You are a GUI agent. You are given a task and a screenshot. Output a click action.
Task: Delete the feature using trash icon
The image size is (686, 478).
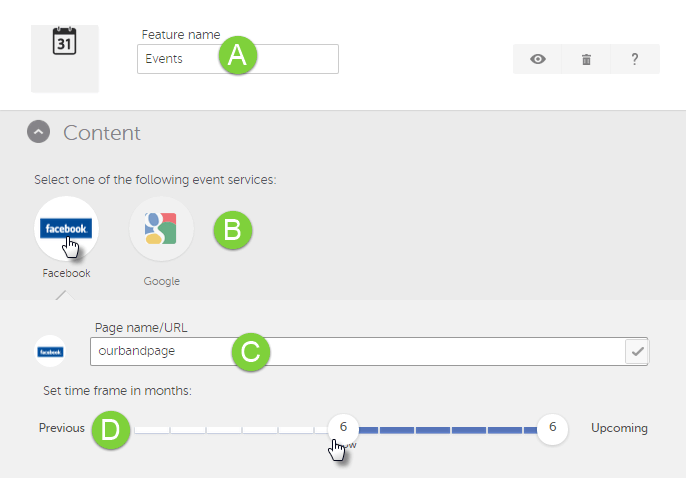pyautogui.click(x=586, y=59)
